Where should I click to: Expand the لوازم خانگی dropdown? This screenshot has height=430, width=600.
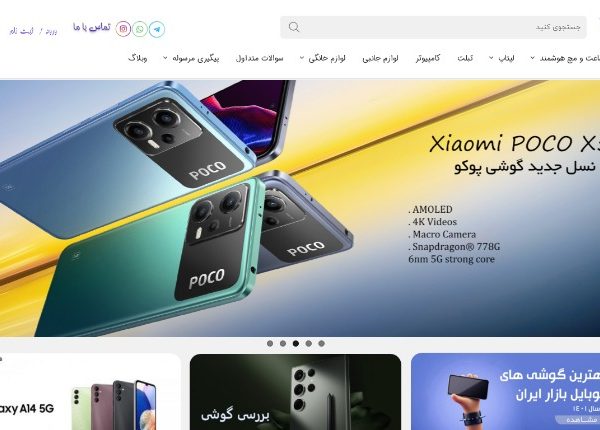[323, 58]
